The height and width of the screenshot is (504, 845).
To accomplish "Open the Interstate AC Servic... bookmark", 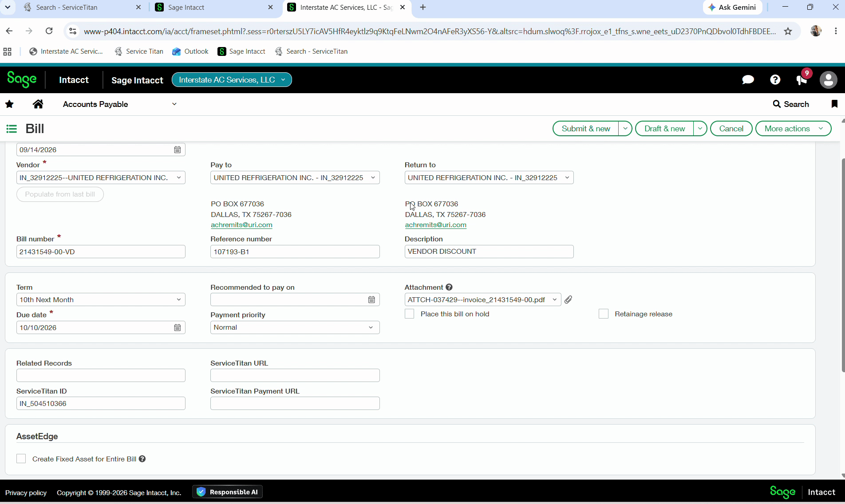I will coord(66,51).
